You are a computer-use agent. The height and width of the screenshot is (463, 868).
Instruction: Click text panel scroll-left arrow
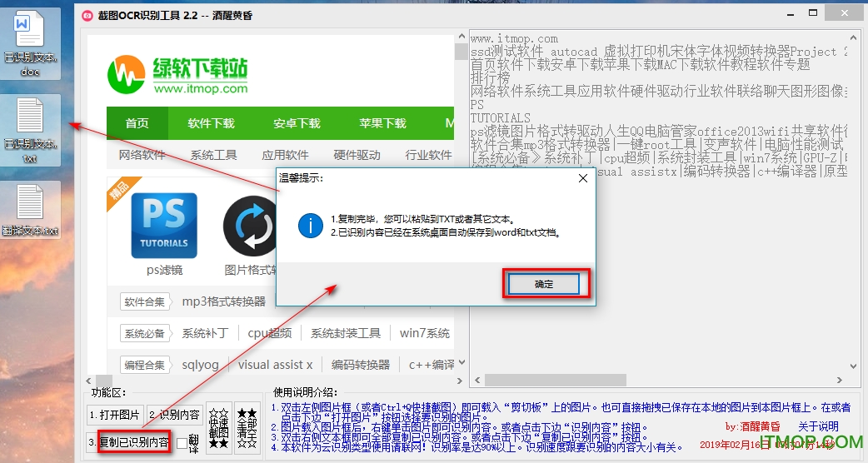pyautogui.click(x=477, y=380)
